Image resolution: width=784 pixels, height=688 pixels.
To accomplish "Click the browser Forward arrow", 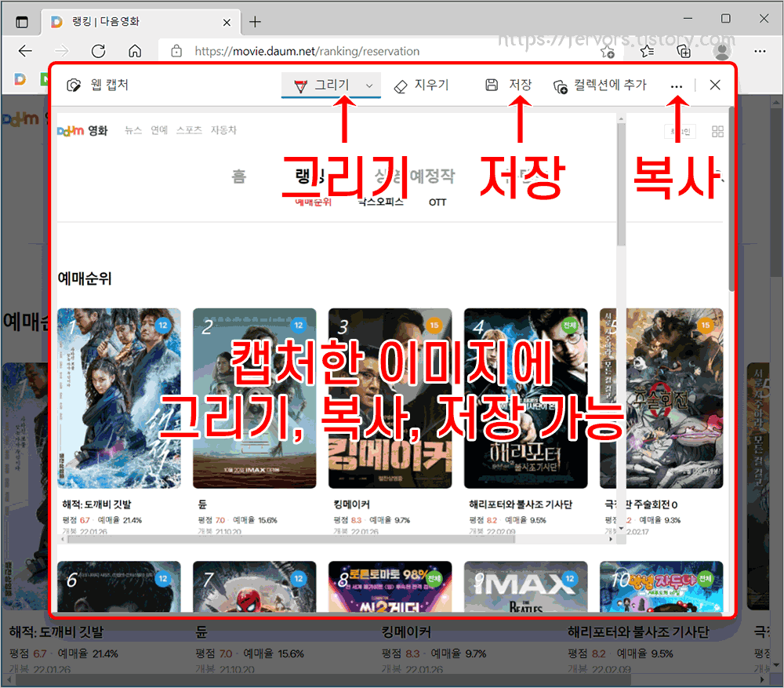I will point(61,51).
